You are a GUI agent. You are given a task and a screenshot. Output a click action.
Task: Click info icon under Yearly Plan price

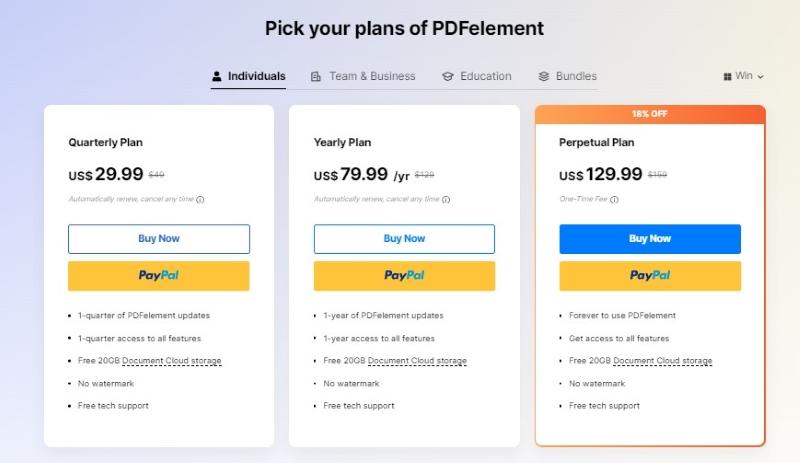pos(445,199)
